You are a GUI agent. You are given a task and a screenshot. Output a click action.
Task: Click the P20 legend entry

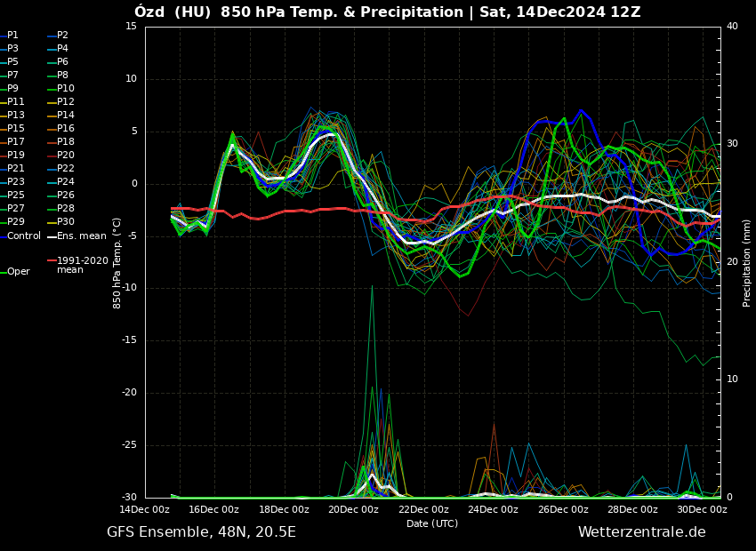coord(65,156)
